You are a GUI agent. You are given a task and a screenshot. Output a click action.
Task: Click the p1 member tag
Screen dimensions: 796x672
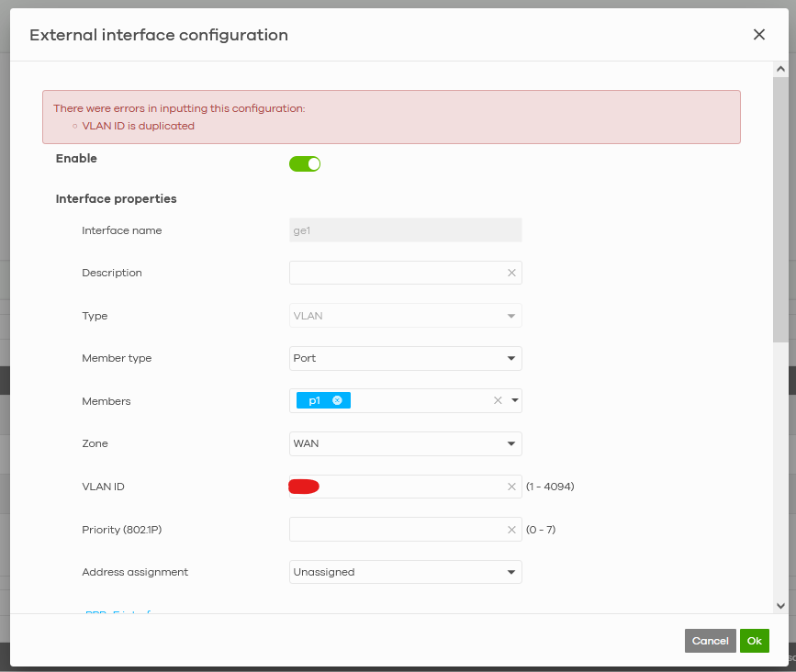pos(314,400)
